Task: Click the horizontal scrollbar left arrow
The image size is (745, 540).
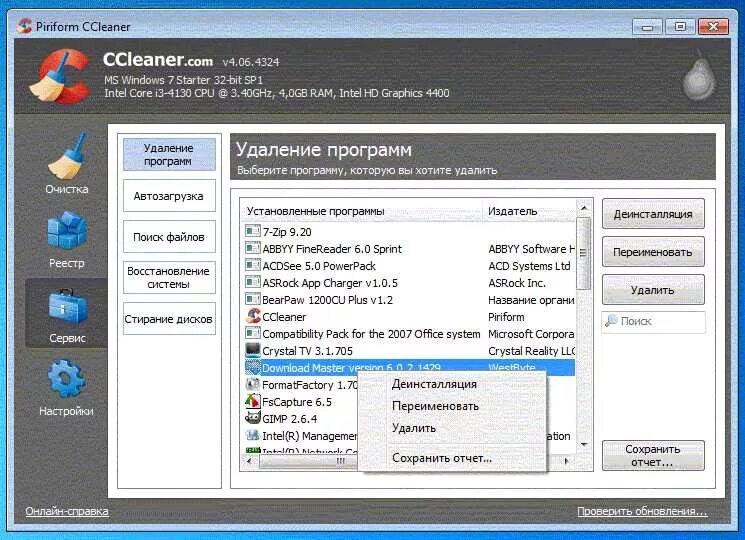Action: tap(250, 461)
